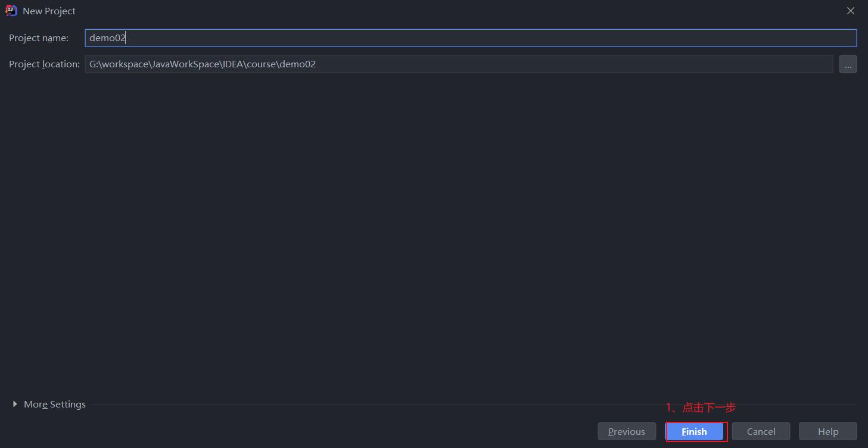Cancel the New Project dialog
Screen dimensions: 868x448
coord(761,432)
